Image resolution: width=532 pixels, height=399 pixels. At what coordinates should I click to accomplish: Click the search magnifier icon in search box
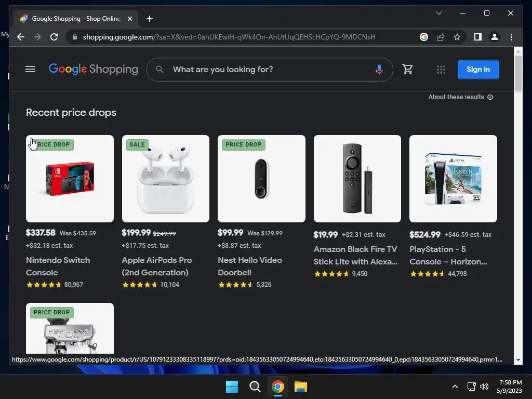click(x=160, y=70)
